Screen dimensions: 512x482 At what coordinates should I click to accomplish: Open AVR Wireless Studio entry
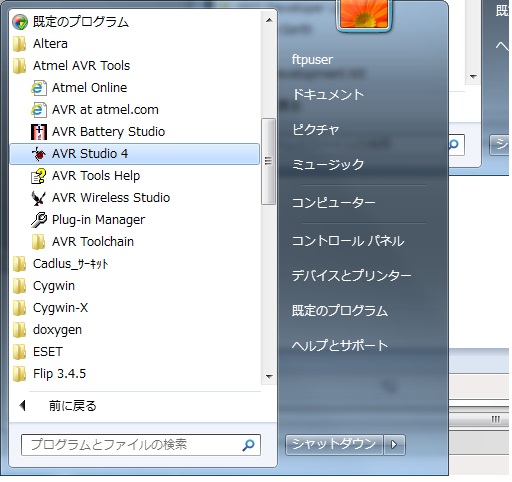135,198
